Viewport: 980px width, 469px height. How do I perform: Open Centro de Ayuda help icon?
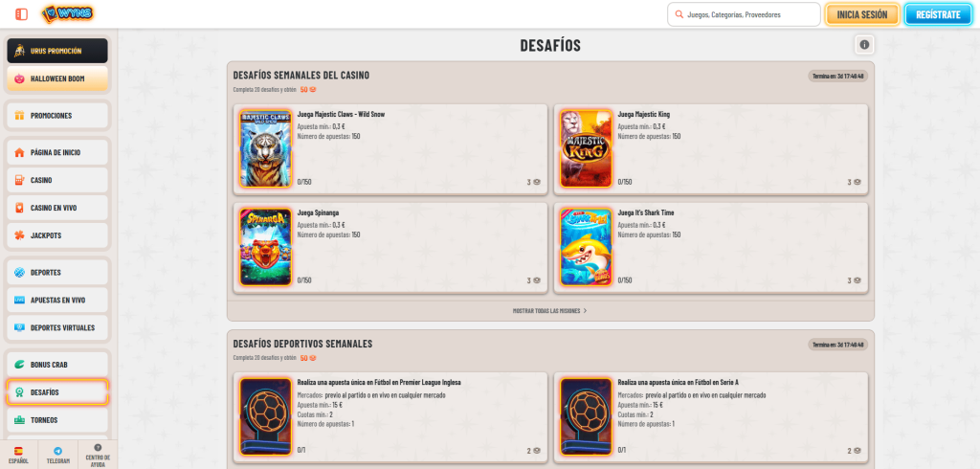click(98, 455)
